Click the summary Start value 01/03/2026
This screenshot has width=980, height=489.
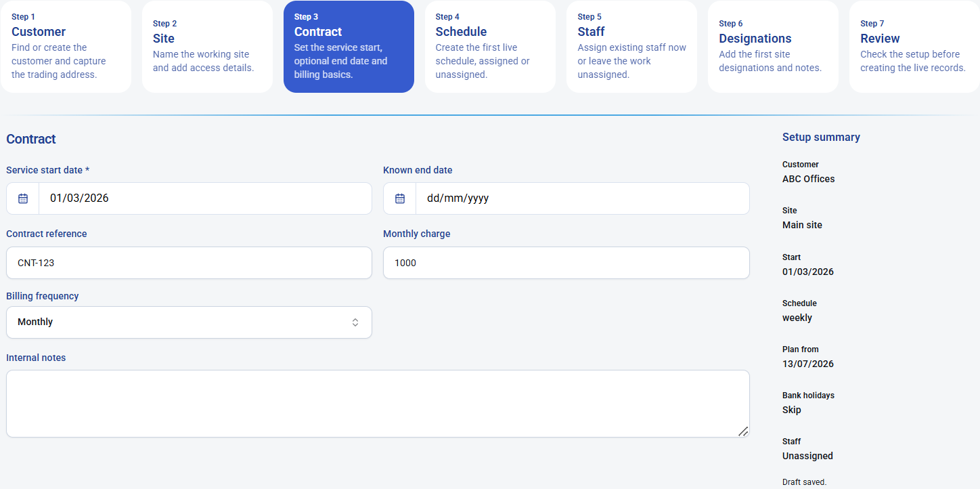click(807, 272)
